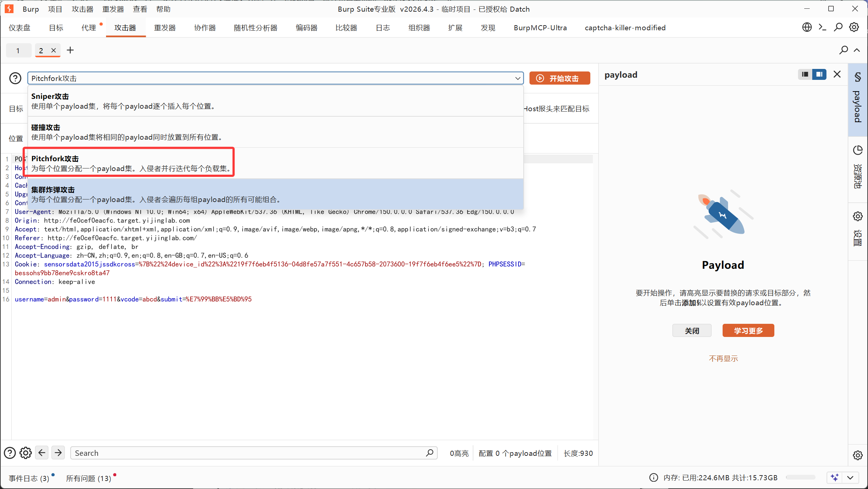868x489 pixels.
Task: Switch payload panel to the left layout toggle
Action: pyautogui.click(x=805, y=74)
